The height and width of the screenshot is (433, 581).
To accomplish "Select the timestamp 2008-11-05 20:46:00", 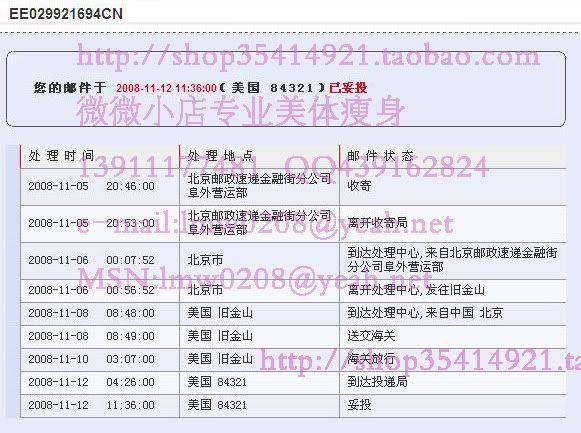I will pos(92,186).
